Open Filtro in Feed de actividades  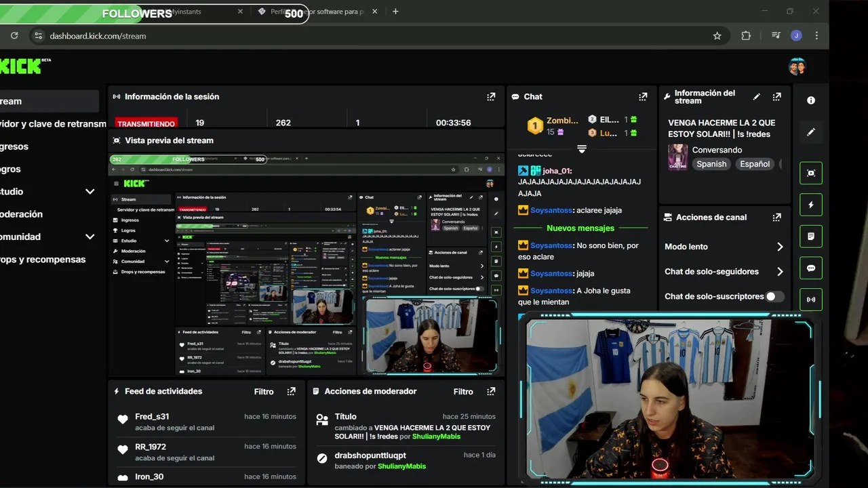(264, 392)
